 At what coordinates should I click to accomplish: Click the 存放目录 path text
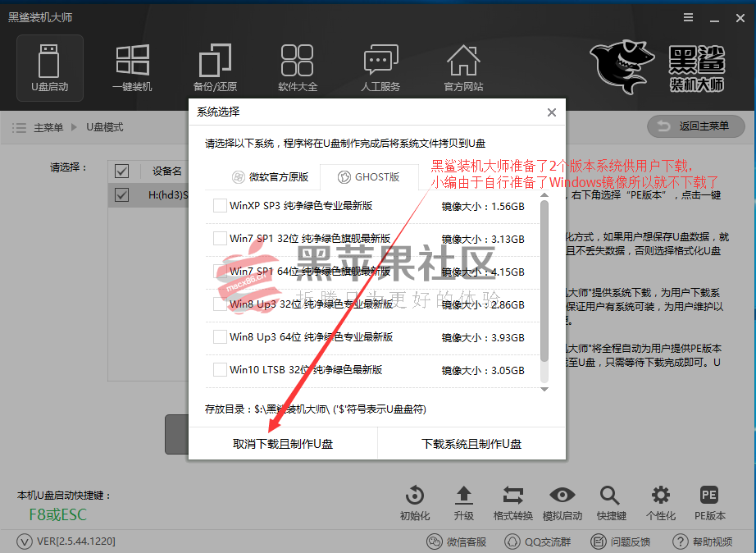[x=316, y=409]
